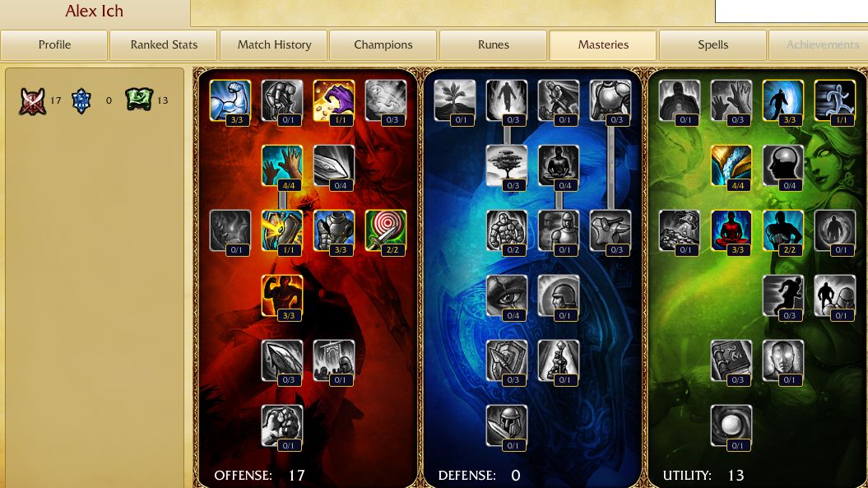Open the Ranked Stats tab
The width and height of the screenshot is (868, 488).
pyautogui.click(x=164, y=45)
